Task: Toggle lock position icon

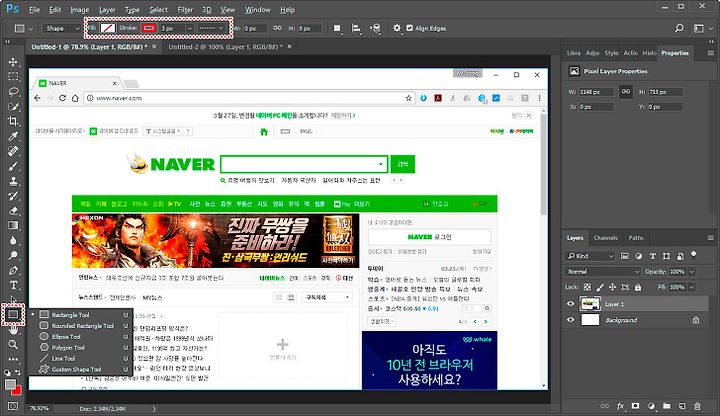Action: tap(612, 287)
